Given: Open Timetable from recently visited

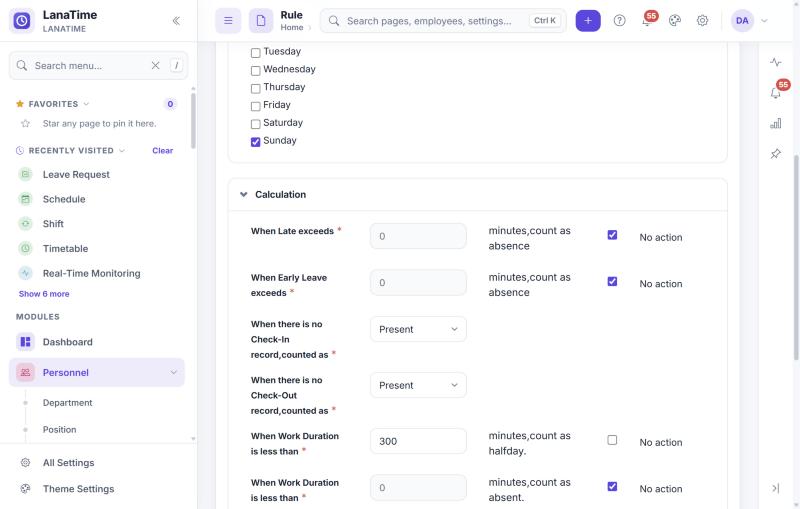Looking at the screenshot, I should pos(65,248).
